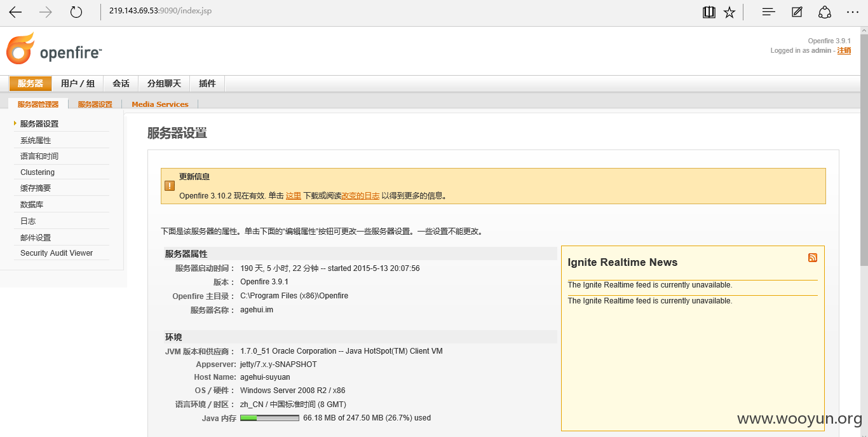Click the Ignite Realtime News heading
The image size is (868, 437).
pos(623,262)
